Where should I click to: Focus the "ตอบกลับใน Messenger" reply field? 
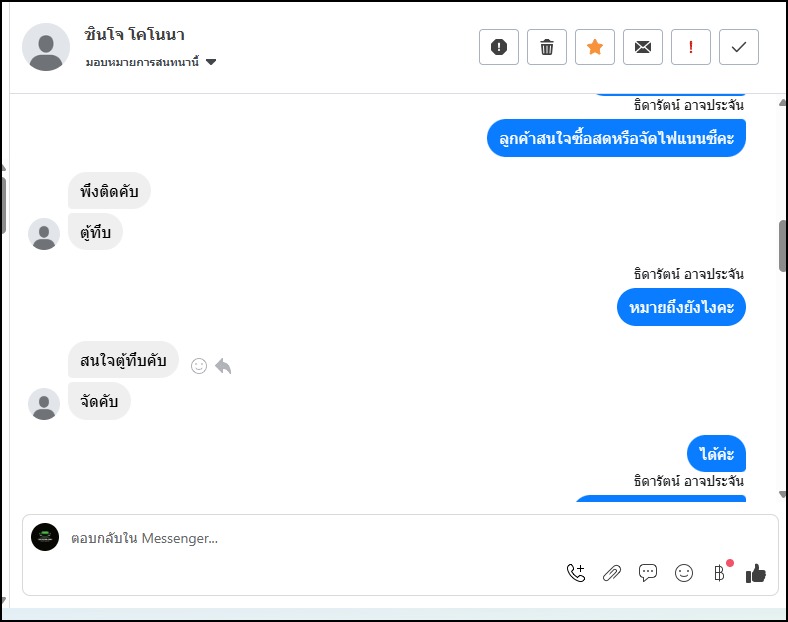point(300,539)
